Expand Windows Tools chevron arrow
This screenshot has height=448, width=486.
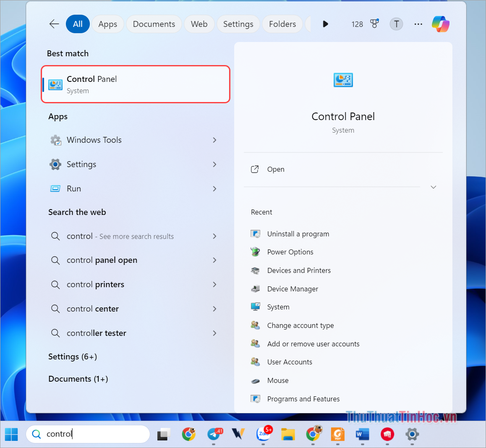point(214,140)
